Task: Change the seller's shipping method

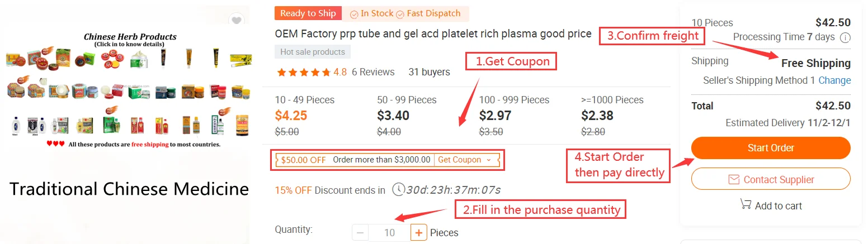Action: coord(834,80)
